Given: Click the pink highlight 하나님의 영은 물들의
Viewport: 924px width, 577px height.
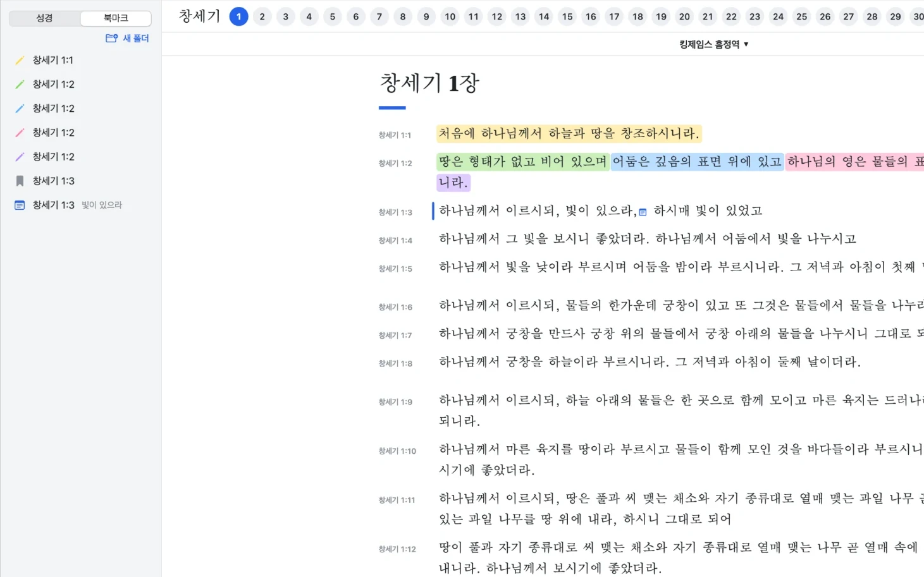Looking at the screenshot, I should 854,162.
